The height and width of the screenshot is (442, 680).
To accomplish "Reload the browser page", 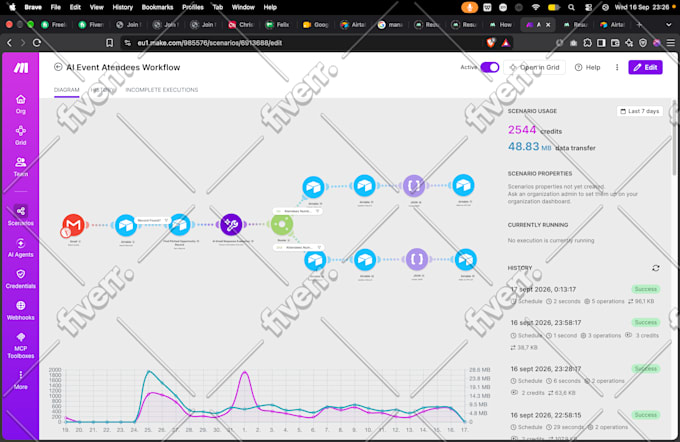I will click(x=37, y=43).
